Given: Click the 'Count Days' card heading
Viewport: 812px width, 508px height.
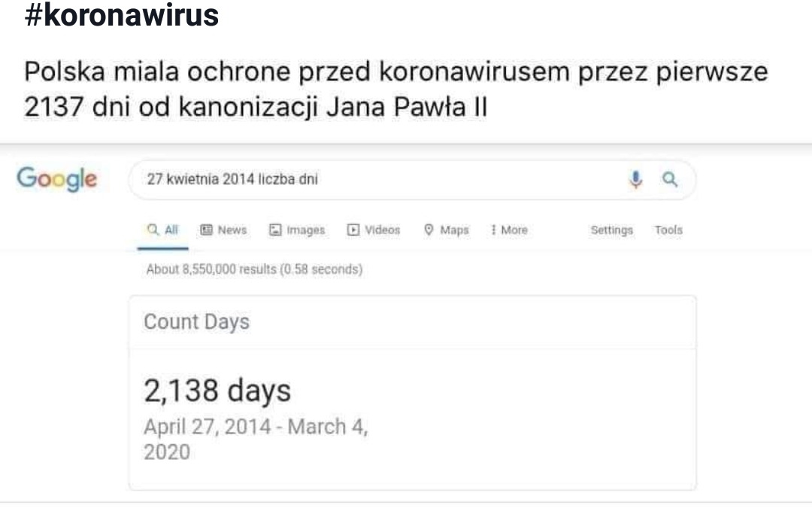Looking at the screenshot, I should point(196,322).
